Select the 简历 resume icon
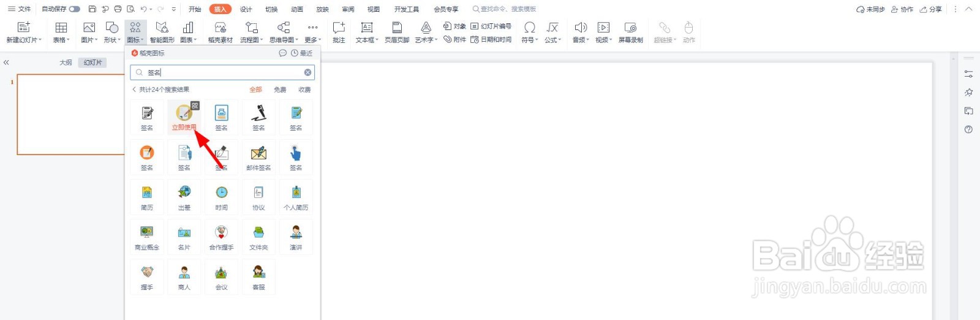980x320 pixels. click(x=147, y=197)
